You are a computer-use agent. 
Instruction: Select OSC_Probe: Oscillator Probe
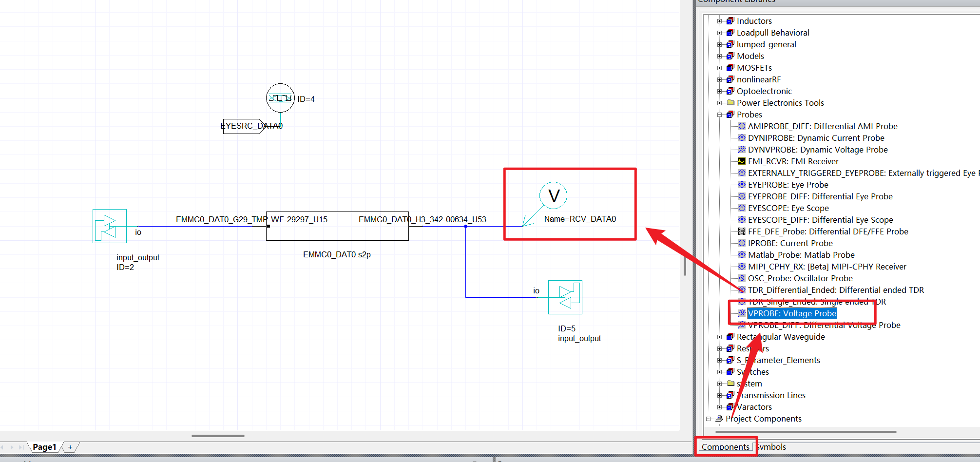[x=800, y=278]
